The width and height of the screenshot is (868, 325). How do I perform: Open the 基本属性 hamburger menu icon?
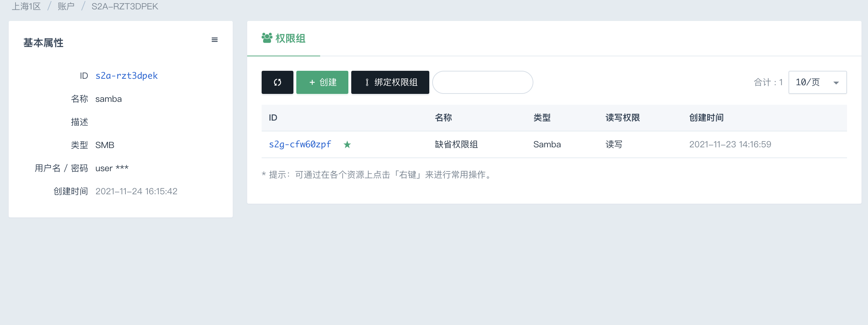214,40
